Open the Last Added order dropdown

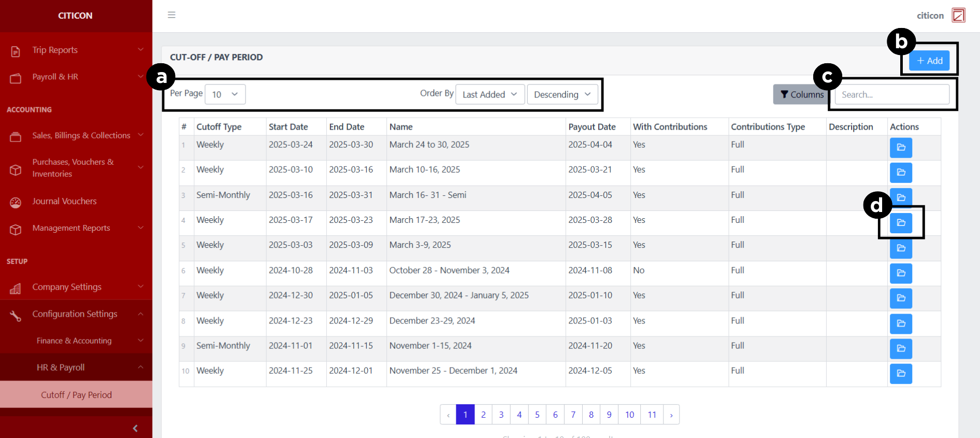click(489, 94)
